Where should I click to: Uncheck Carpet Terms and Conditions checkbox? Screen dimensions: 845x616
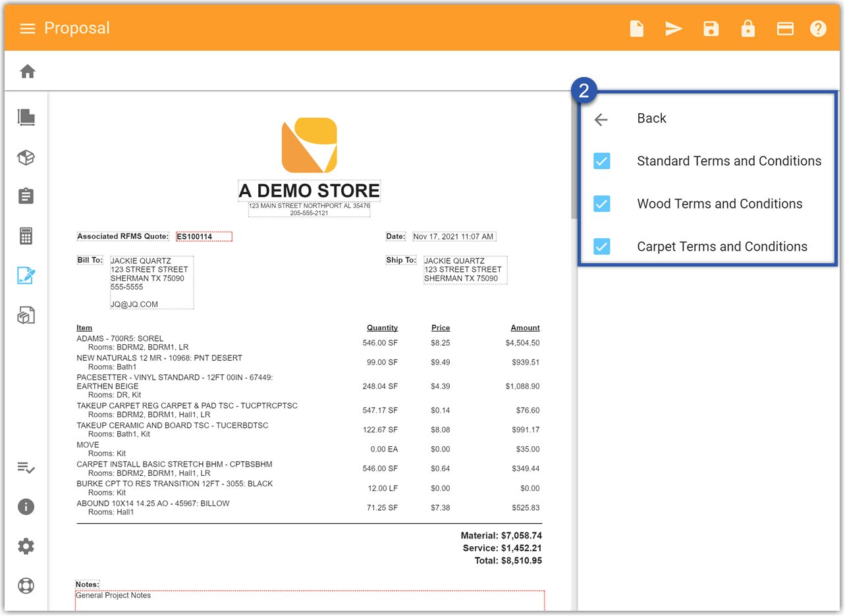(x=601, y=247)
